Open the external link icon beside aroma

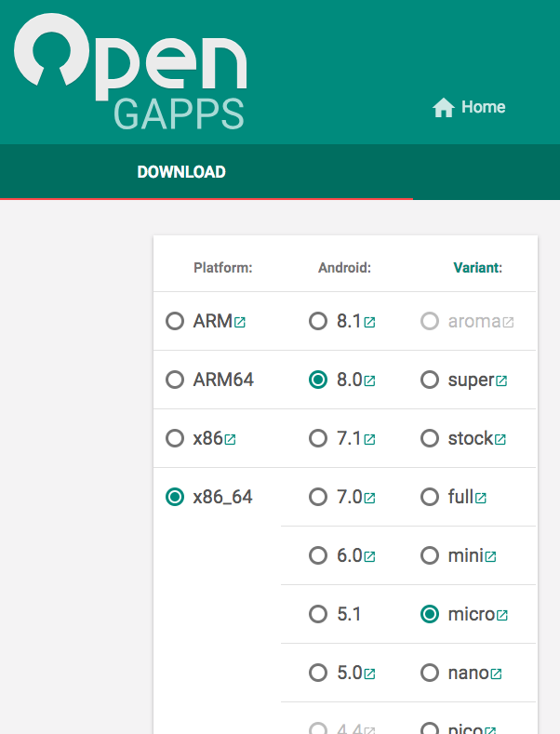[x=508, y=322]
